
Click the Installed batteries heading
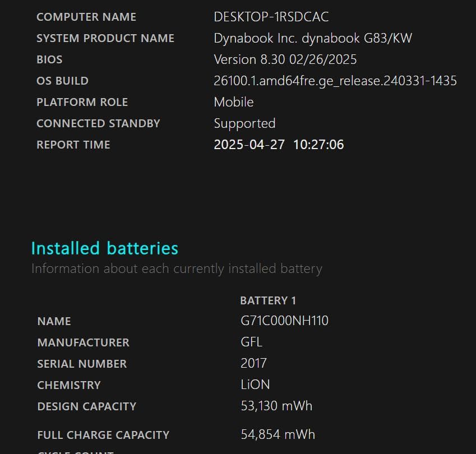tap(105, 248)
